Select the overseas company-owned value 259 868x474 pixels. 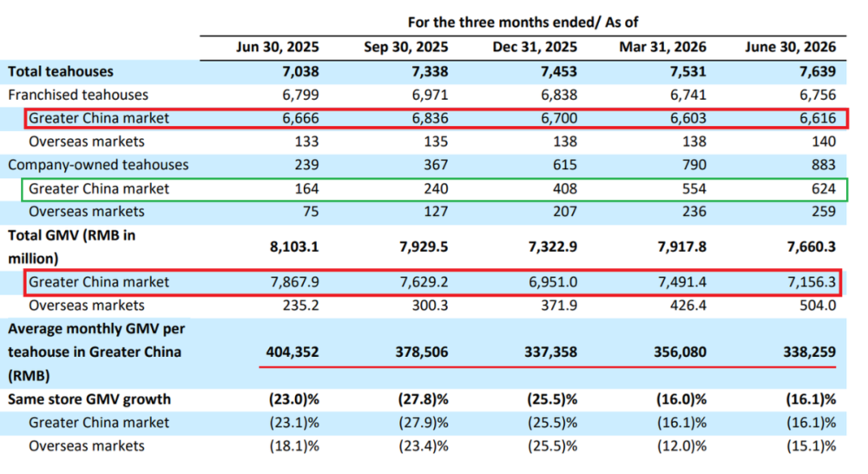(824, 212)
